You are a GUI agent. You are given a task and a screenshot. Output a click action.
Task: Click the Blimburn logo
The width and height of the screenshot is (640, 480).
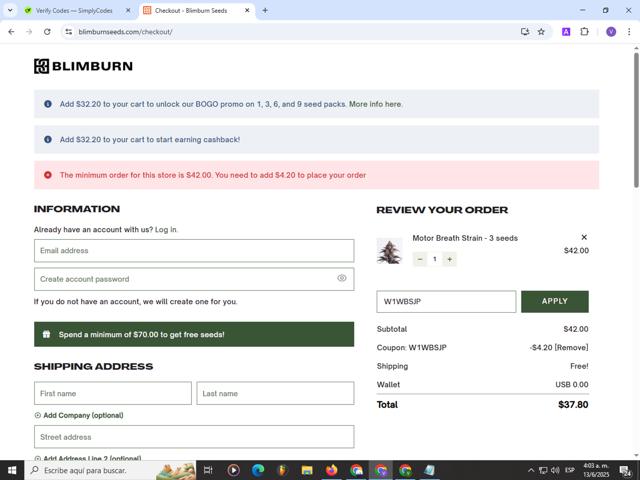click(x=83, y=66)
